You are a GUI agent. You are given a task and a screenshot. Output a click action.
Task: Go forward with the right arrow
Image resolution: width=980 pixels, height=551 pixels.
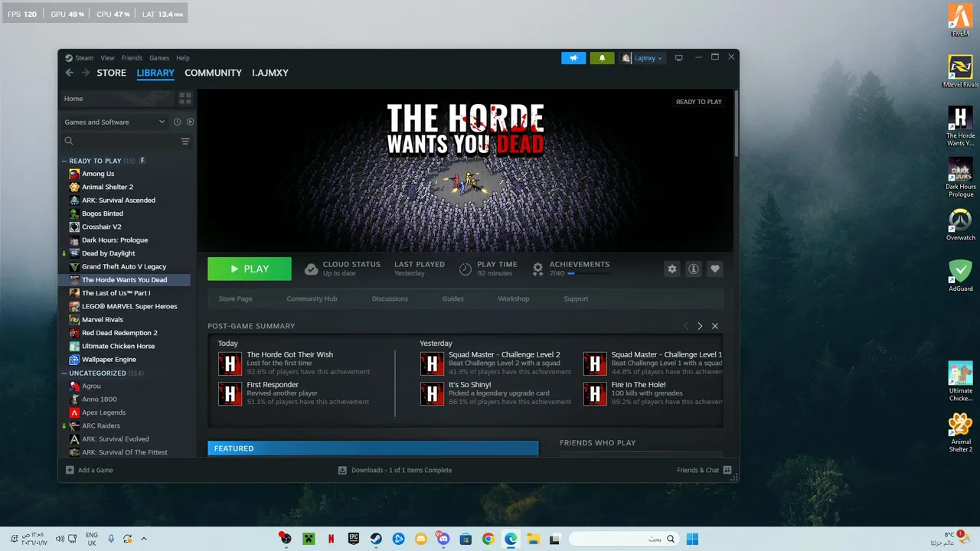pyautogui.click(x=84, y=73)
